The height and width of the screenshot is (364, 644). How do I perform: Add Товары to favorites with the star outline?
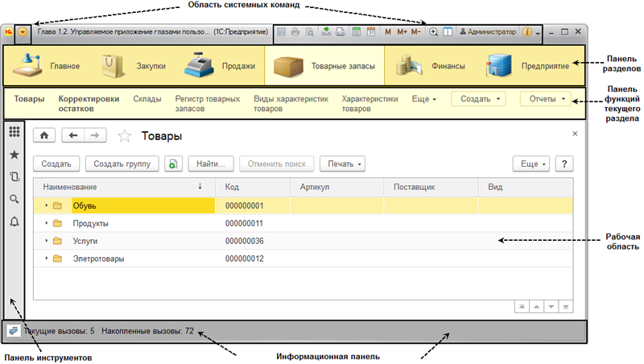coord(124,136)
